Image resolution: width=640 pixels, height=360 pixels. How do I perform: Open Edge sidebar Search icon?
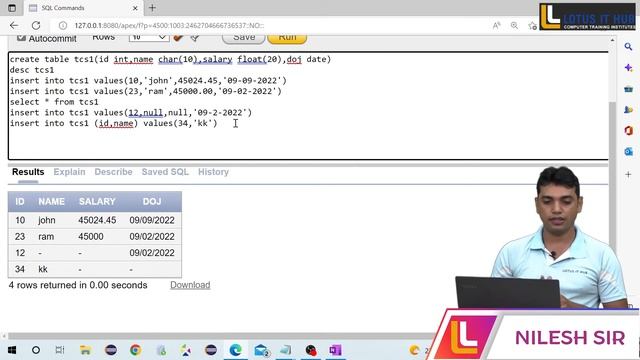[628, 47]
